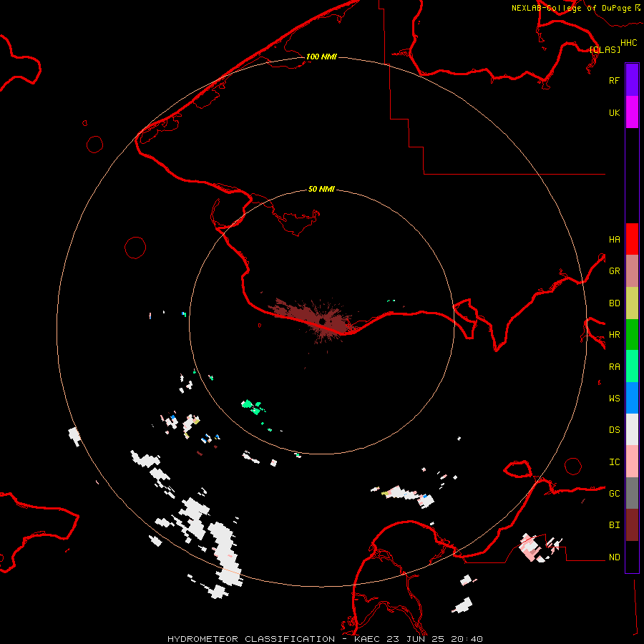Click the 50 NMI range ring label
The width and height of the screenshot is (644, 644).
[321, 189]
